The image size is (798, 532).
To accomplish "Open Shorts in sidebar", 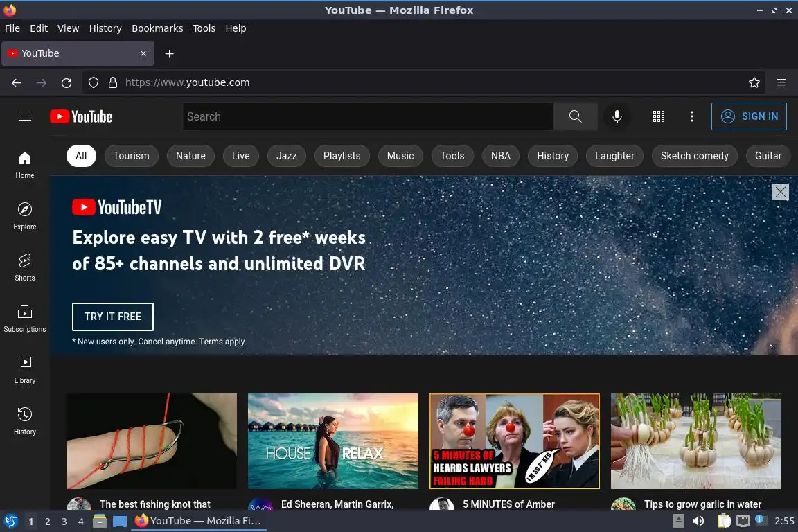I will (25, 267).
